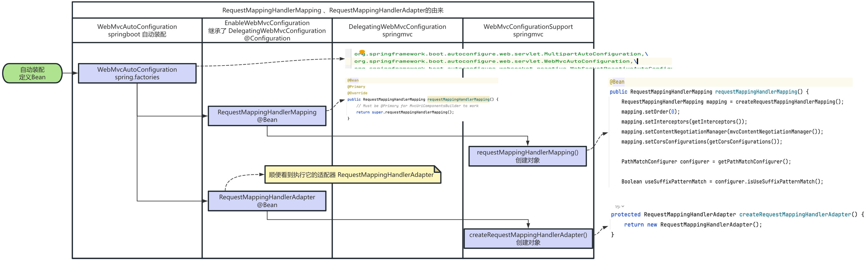Click the "mapping.setInterceptors(getInterceptors());" line

[684, 122]
